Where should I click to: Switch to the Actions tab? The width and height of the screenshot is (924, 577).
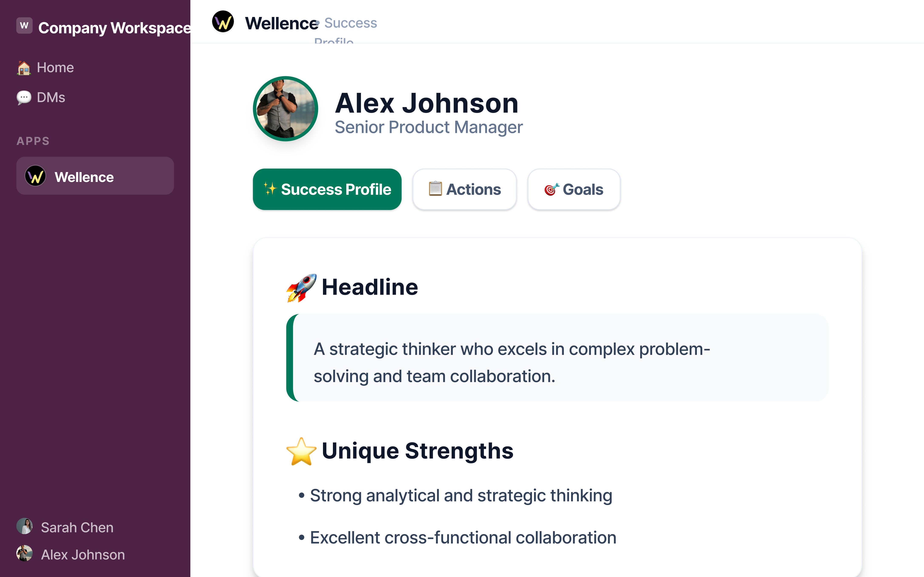click(x=464, y=189)
